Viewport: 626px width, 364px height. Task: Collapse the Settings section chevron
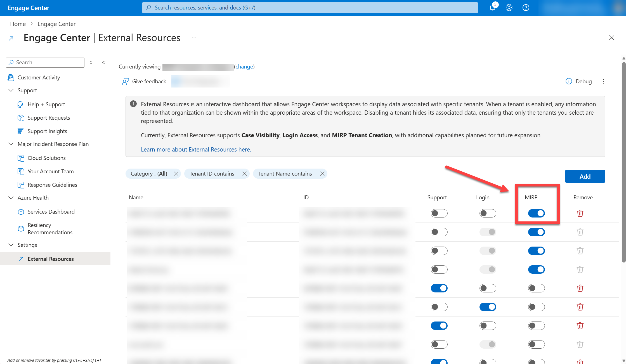pyautogui.click(x=11, y=245)
